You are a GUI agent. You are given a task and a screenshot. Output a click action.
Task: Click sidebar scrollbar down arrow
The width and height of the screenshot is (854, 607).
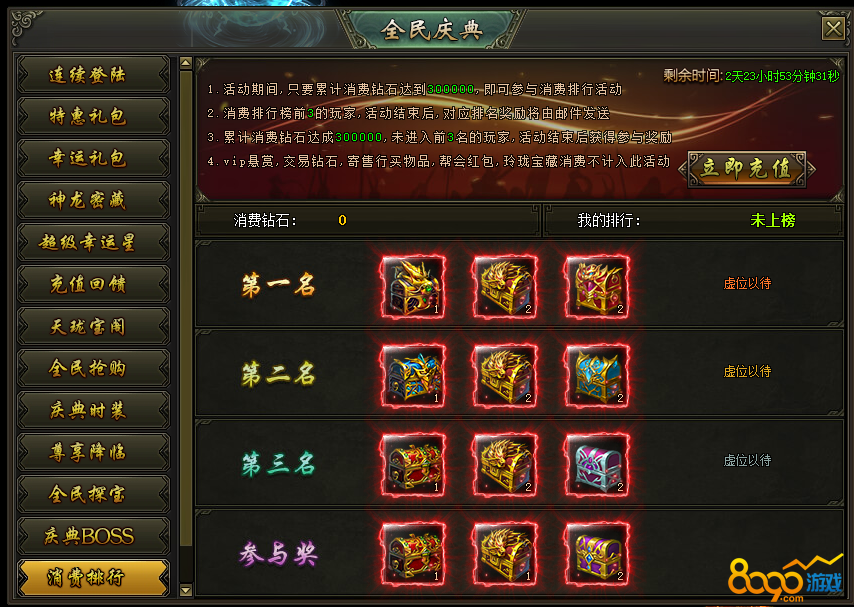[x=186, y=590]
